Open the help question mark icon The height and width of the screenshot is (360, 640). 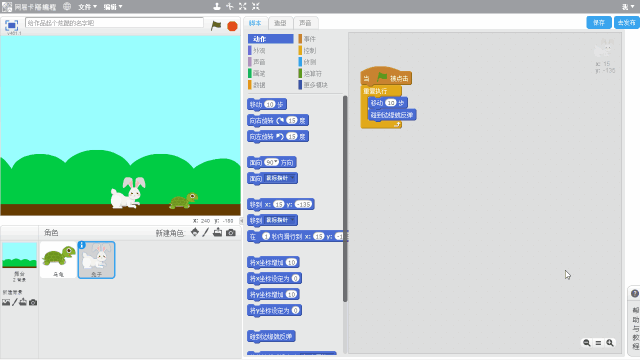coord(635,293)
